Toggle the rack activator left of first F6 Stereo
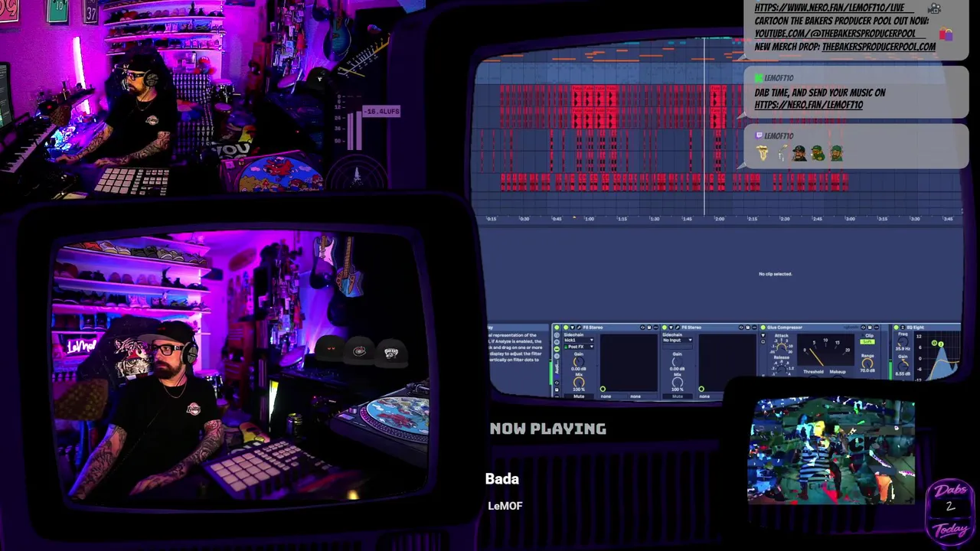Screen dimensions: 980x551 point(557,328)
